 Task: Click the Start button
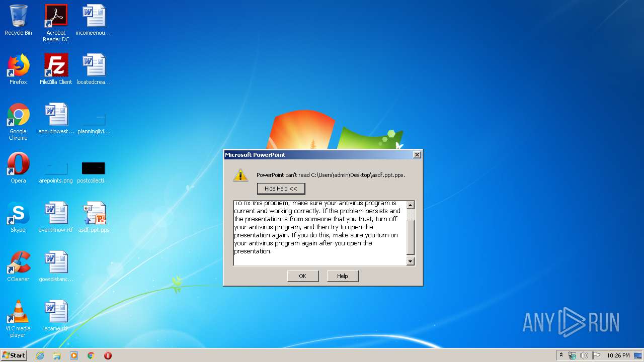tap(14, 355)
